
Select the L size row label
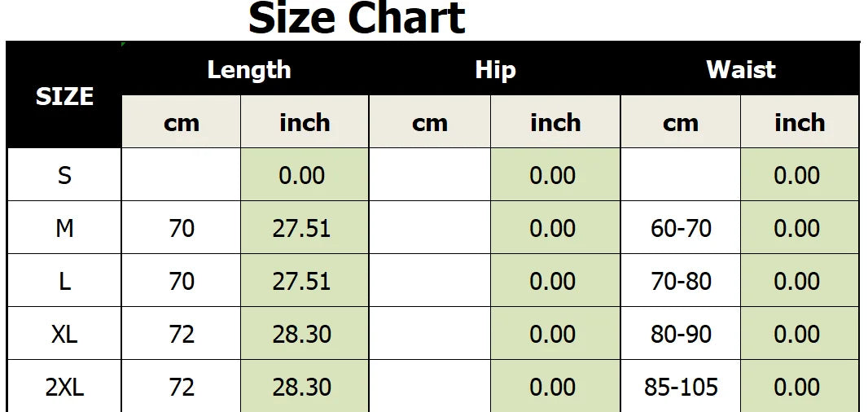64,281
